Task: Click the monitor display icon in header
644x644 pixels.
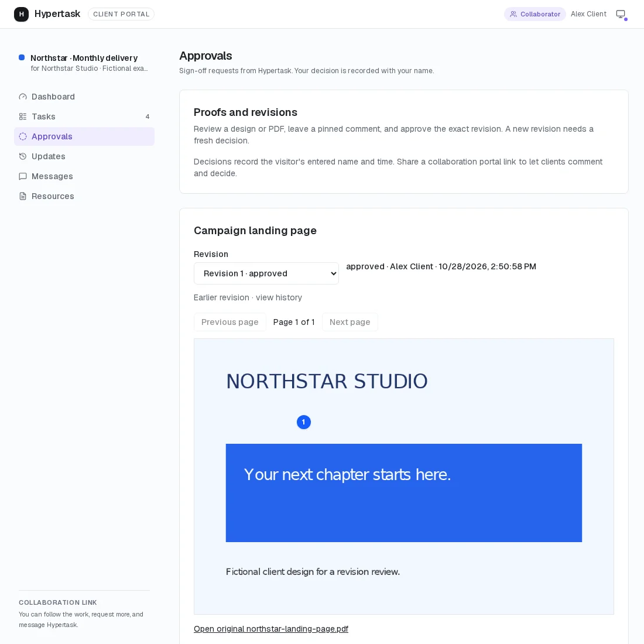Action: tap(621, 14)
